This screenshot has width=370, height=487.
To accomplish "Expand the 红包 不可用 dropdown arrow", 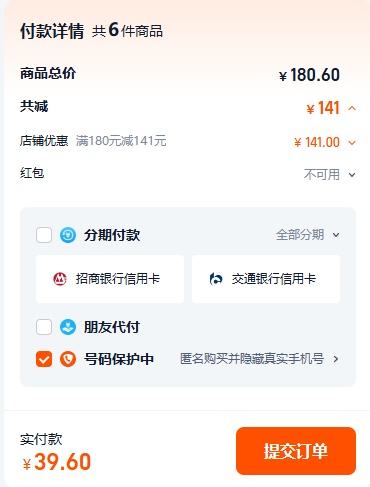I will point(352,174).
